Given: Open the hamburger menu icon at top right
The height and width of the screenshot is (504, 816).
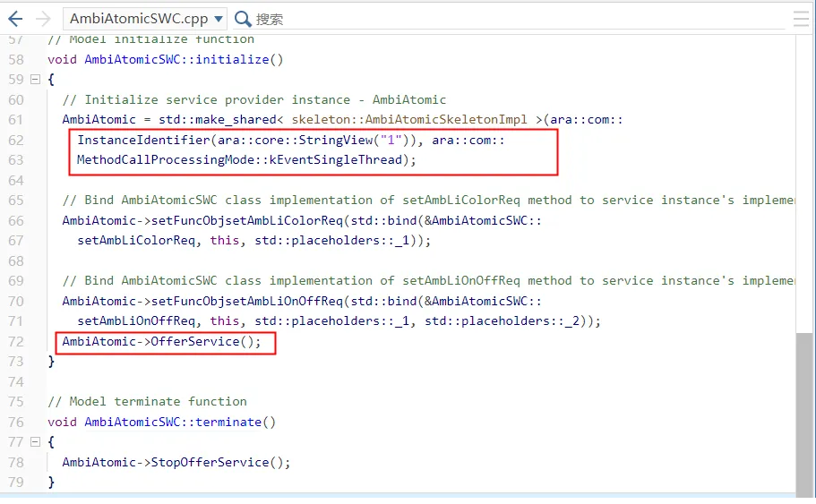Looking at the screenshot, I should click(x=802, y=19).
